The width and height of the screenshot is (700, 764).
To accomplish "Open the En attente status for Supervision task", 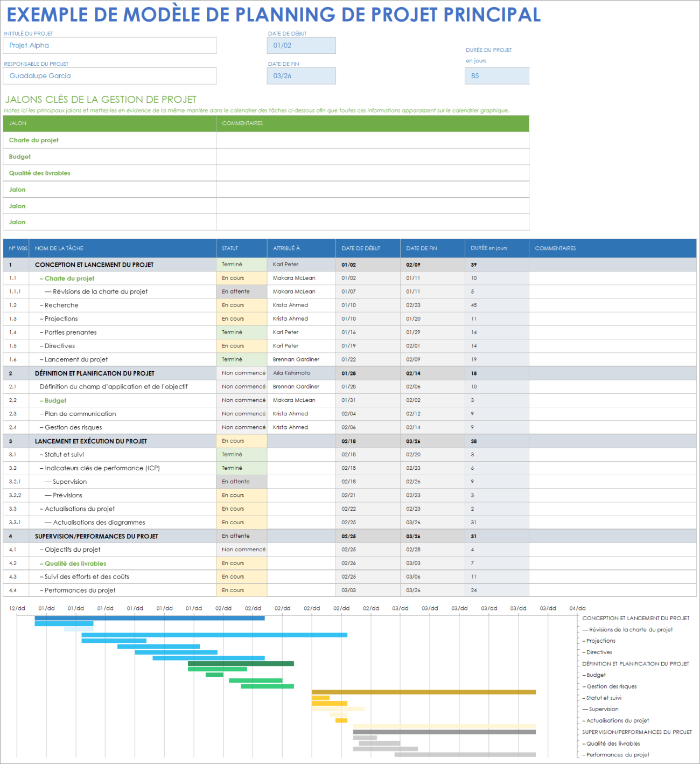I will point(241,481).
